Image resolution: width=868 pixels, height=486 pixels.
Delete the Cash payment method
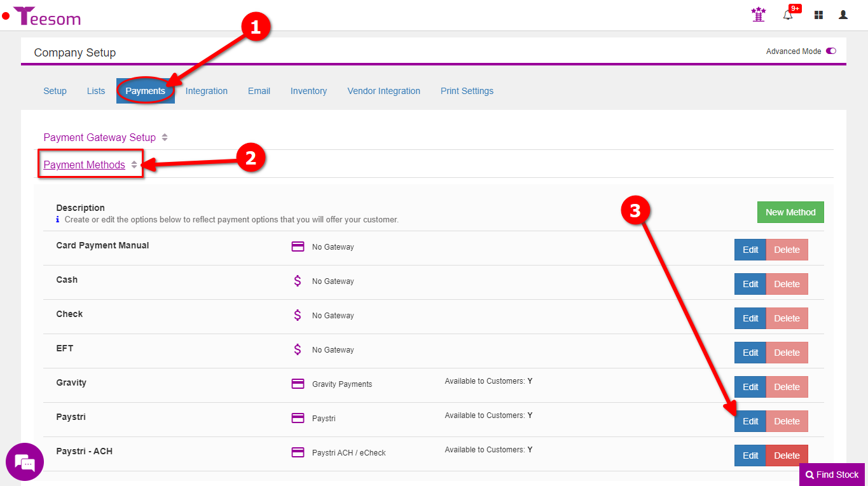click(787, 284)
